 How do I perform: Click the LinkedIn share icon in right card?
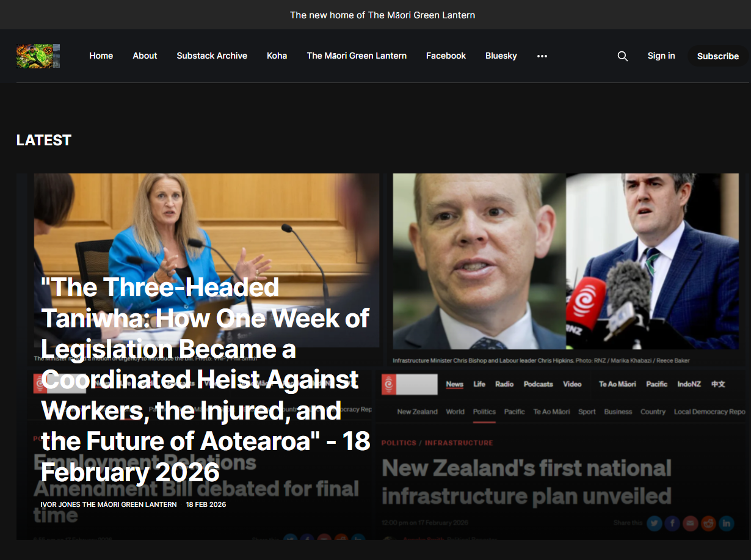click(726, 523)
